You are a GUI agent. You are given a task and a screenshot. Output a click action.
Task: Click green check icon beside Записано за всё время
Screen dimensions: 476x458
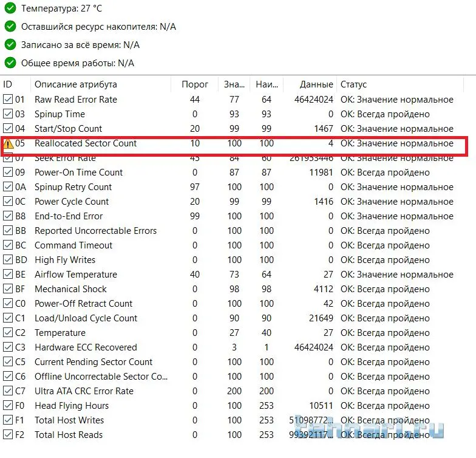coord(10,45)
